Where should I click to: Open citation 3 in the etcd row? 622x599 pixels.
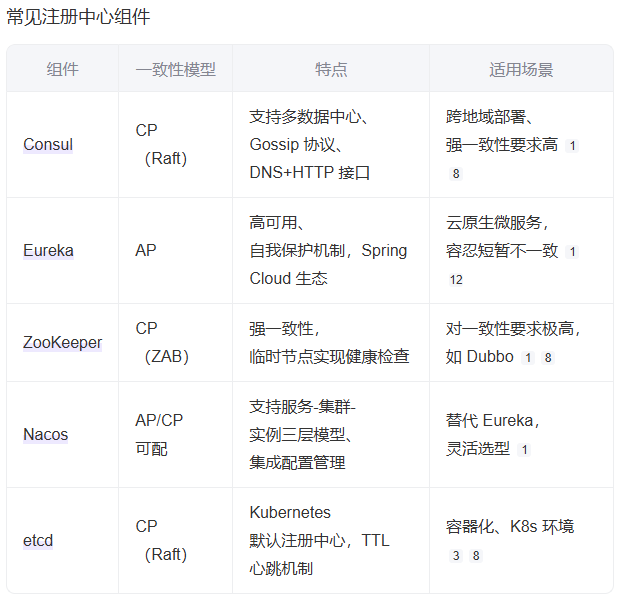pyautogui.click(x=456, y=556)
